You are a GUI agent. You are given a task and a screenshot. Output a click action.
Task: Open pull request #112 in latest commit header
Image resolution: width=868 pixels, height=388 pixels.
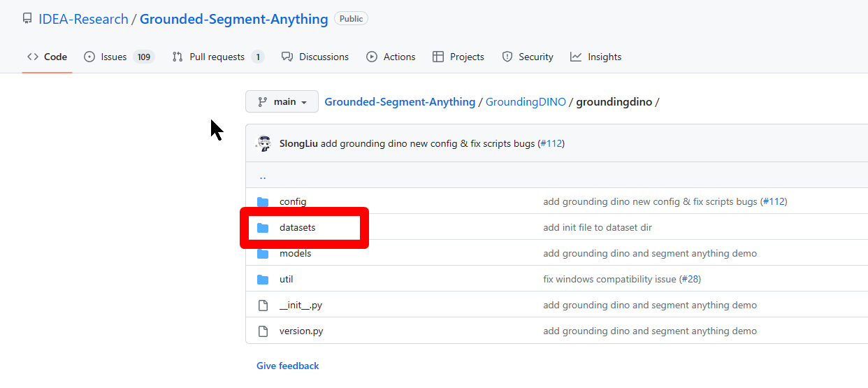(x=551, y=143)
